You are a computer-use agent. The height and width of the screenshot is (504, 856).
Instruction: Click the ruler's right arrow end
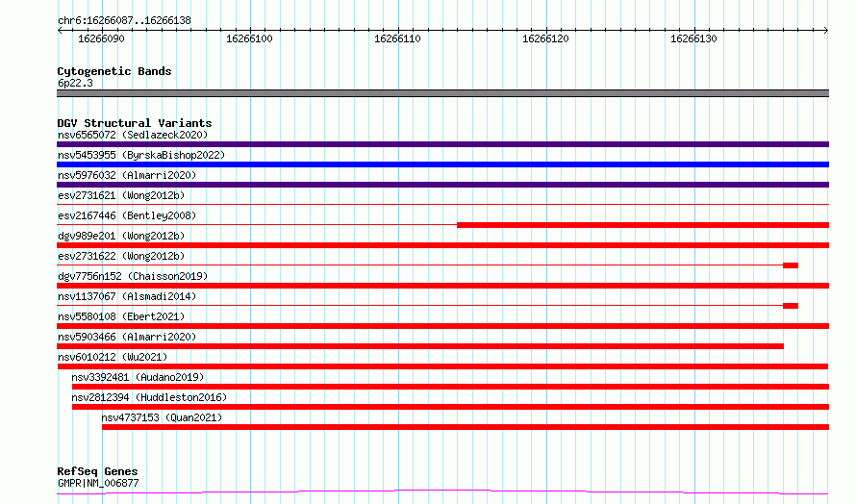tap(826, 31)
